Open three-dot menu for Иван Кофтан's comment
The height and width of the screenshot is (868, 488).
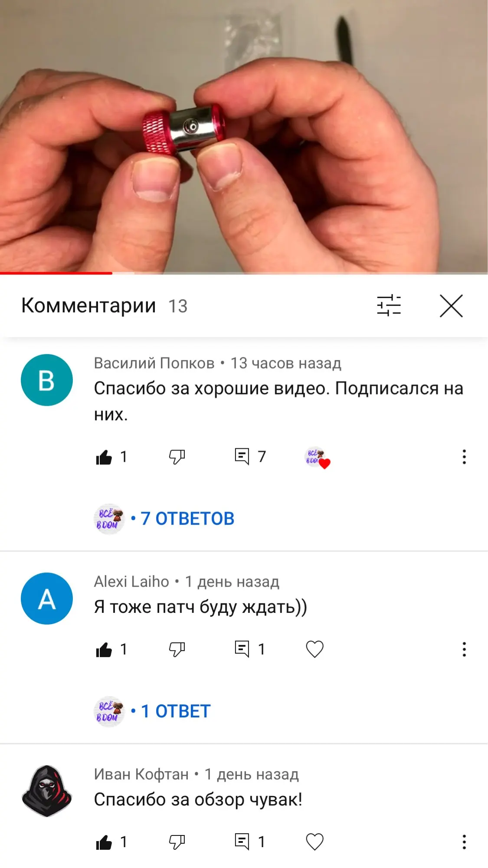464,842
